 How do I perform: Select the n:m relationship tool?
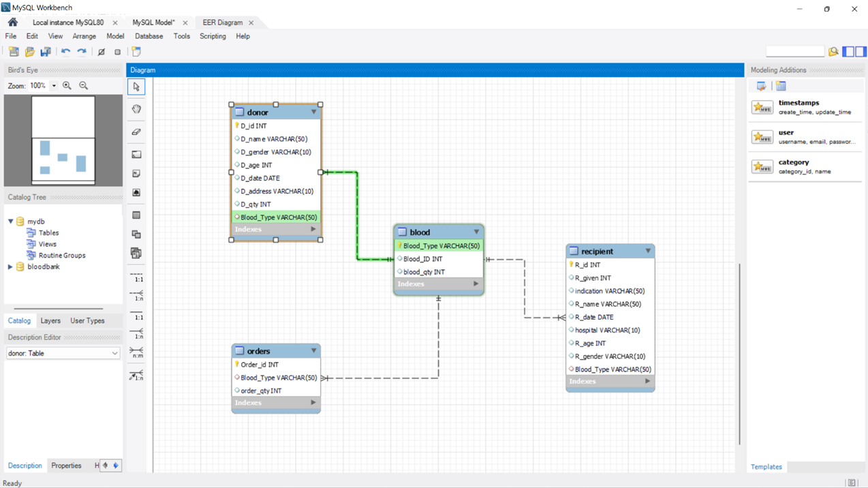coord(136,352)
